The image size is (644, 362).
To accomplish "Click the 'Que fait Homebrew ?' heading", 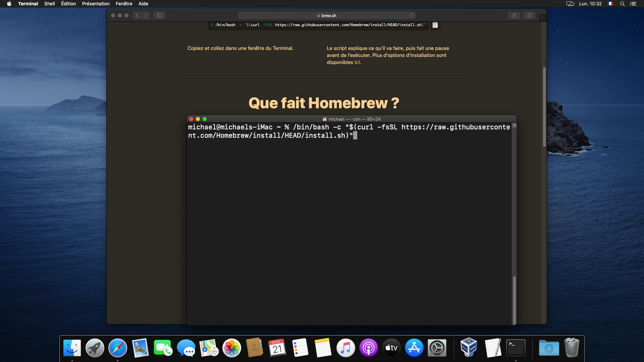I will [324, 103].
